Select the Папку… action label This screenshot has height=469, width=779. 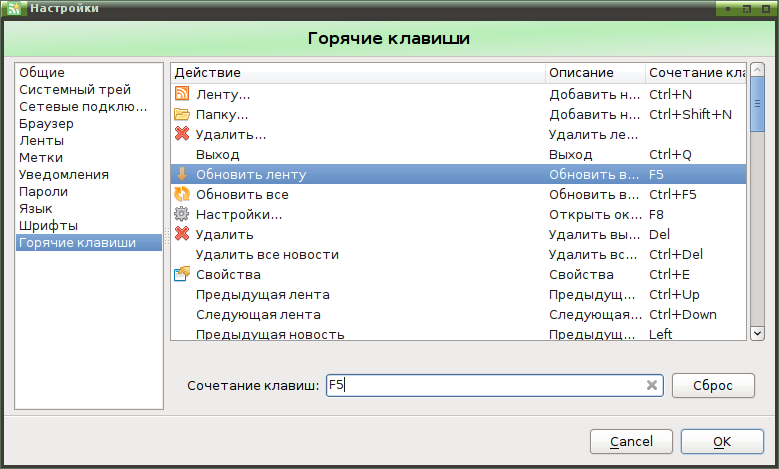pyautogui.click(x=222, y=114)
